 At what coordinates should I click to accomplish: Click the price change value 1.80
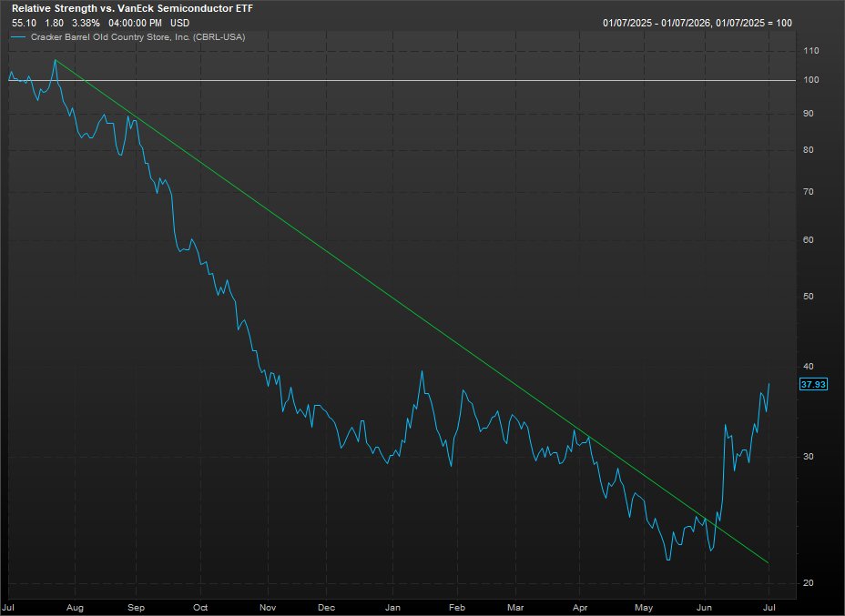54,23
